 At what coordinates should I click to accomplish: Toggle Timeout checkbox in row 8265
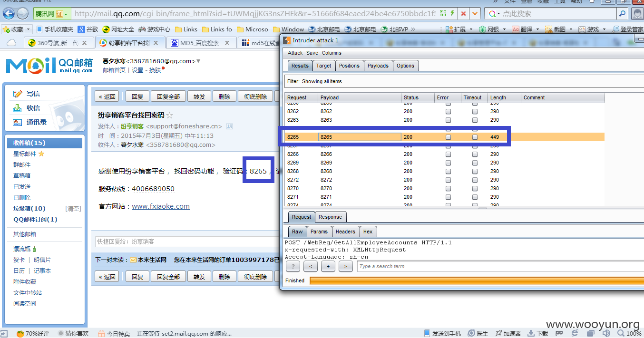pos(475,137)
